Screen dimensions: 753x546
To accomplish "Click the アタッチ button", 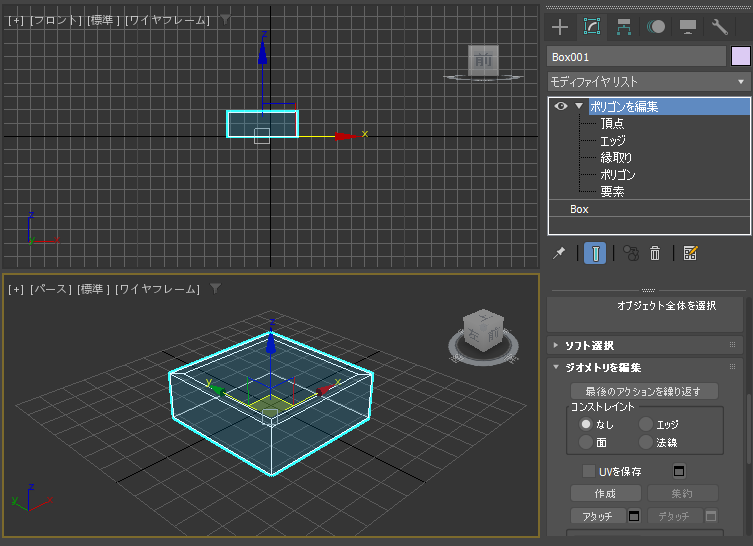I will point(598,516).
